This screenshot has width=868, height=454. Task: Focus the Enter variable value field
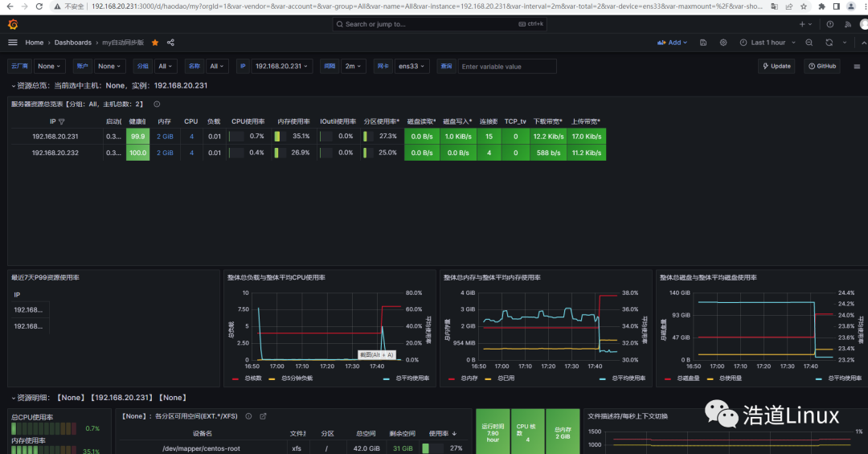507,67
